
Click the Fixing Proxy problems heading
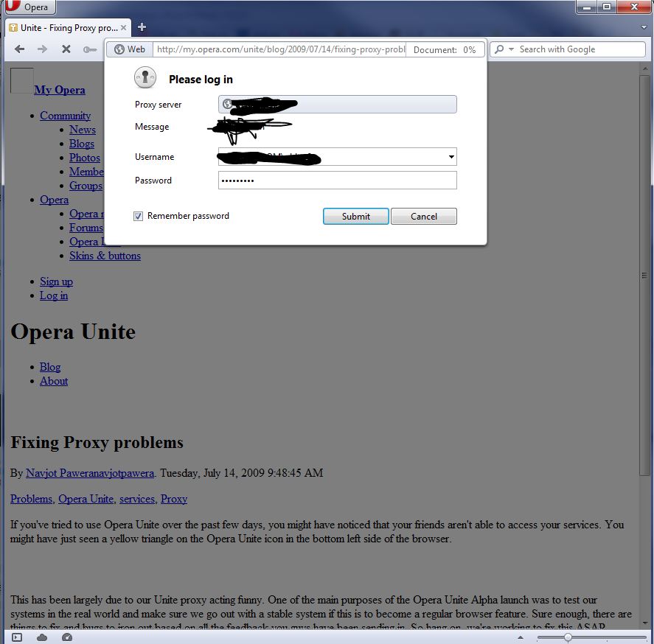tap(97, 442)
